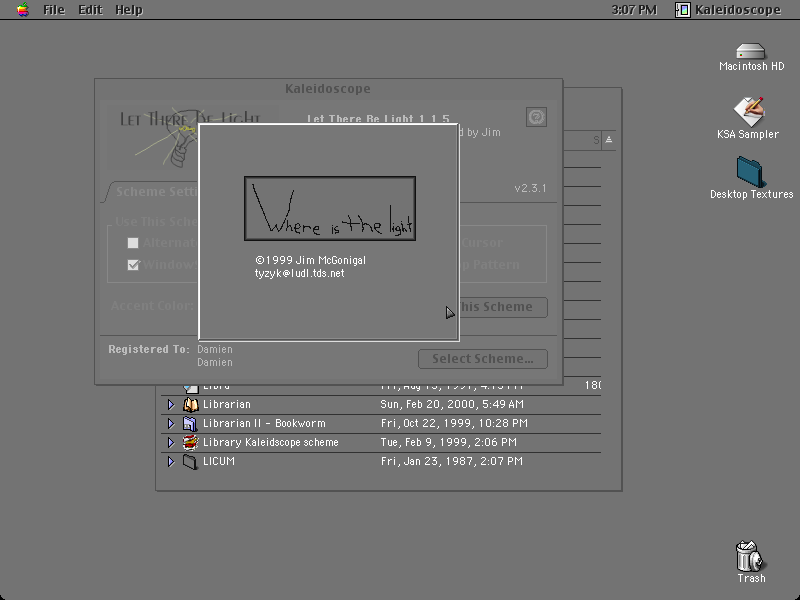
Task: Select the LICUM folder icon
Action: (x=190, y=462)
